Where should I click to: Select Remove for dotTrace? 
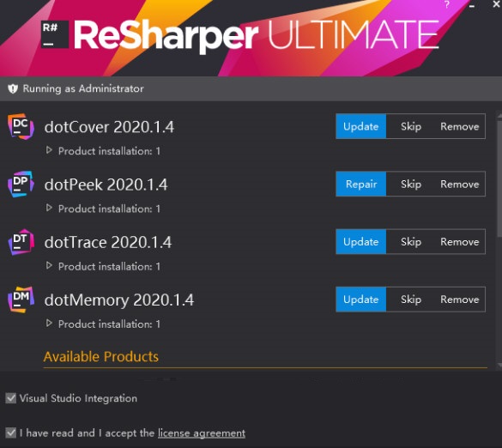click(459, 241)
